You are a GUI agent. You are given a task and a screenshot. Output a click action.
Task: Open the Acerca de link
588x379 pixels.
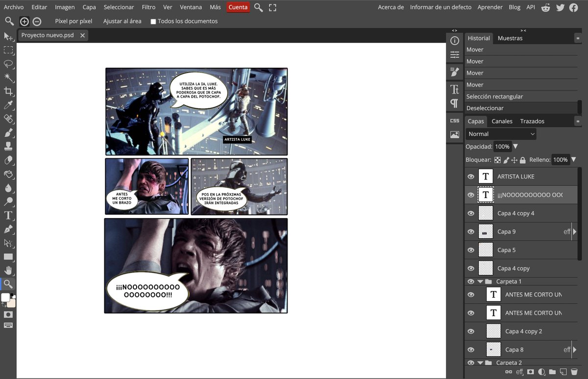click(391, 7)
